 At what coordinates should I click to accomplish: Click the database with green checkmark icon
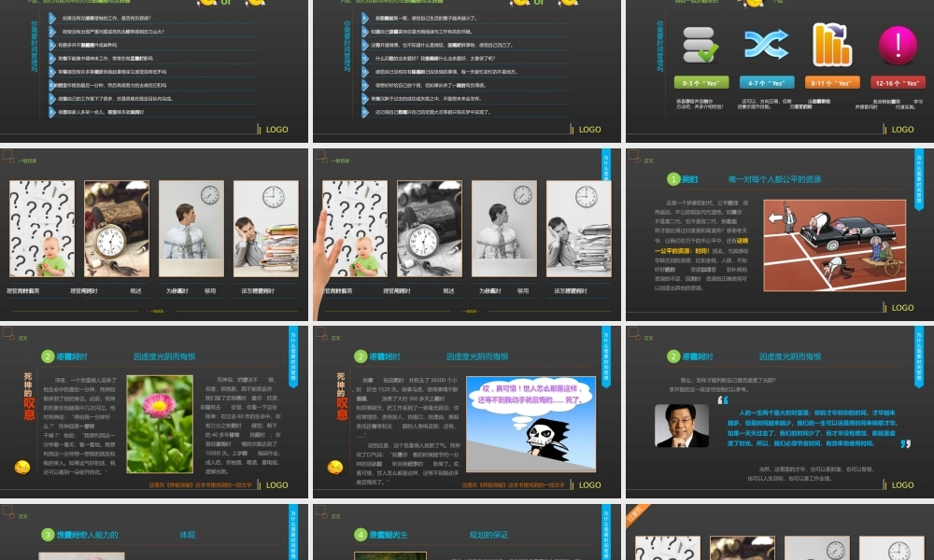(x=700, y=45)
